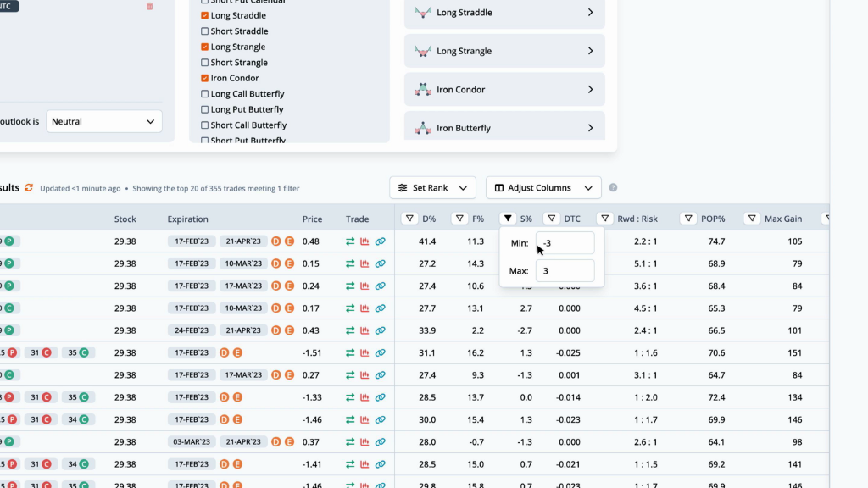Check the Short Put Butterfly checkbox

pyautogui.click(x=205, y=140)
